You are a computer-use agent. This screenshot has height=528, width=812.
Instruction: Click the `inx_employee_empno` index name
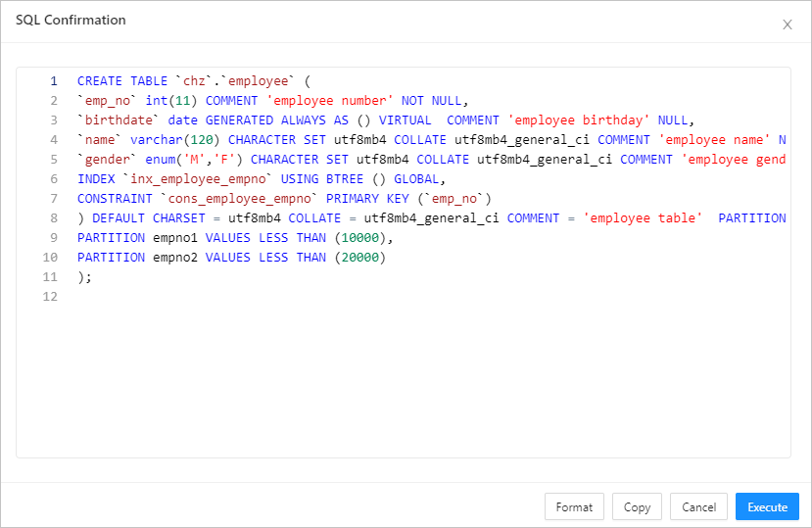[x=194, y=179]
